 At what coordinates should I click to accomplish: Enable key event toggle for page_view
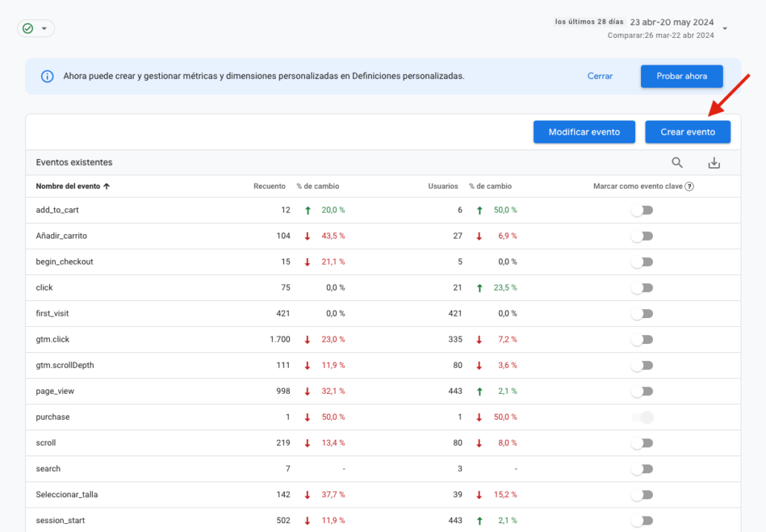click(642, 392)
